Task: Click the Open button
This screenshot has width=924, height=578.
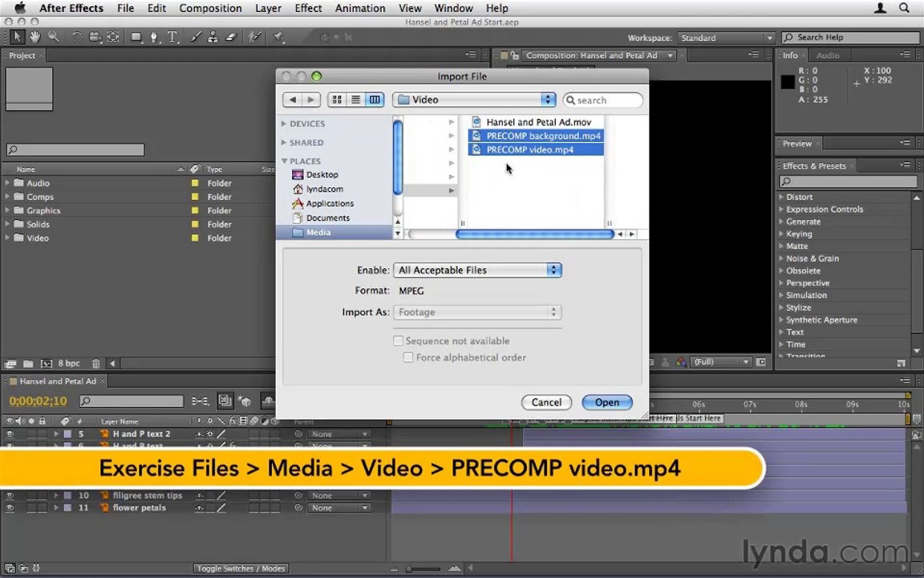Action: coord(607,402)
